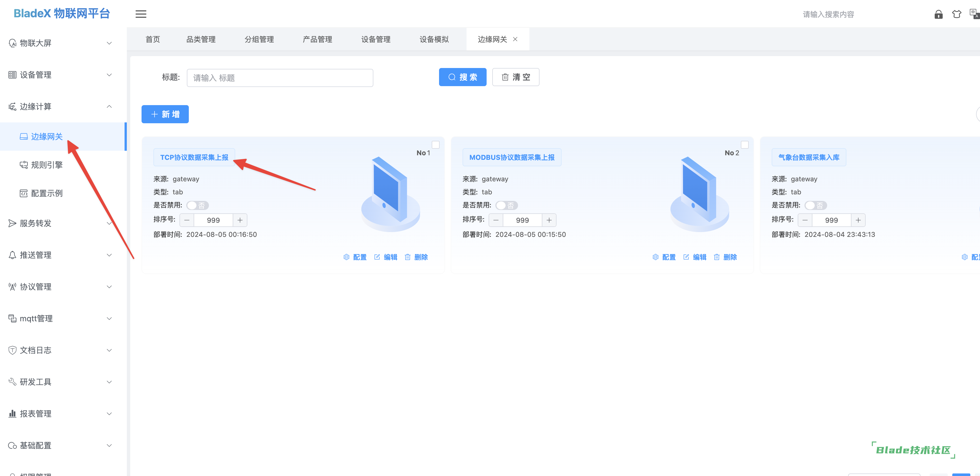Increase 排序号 on the MODBUS card
Image resolution: width=980 pixels, height=476 pixels.
(x=549, y=220)
